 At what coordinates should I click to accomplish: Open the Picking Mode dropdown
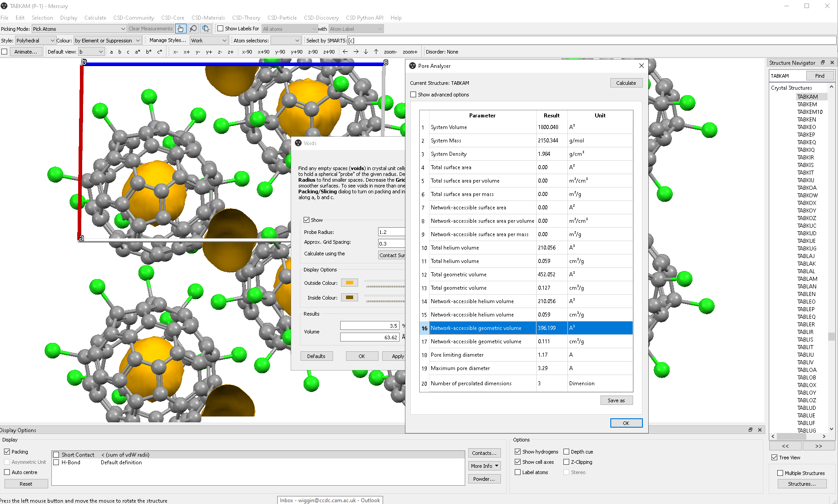click(x=79, y=29)
